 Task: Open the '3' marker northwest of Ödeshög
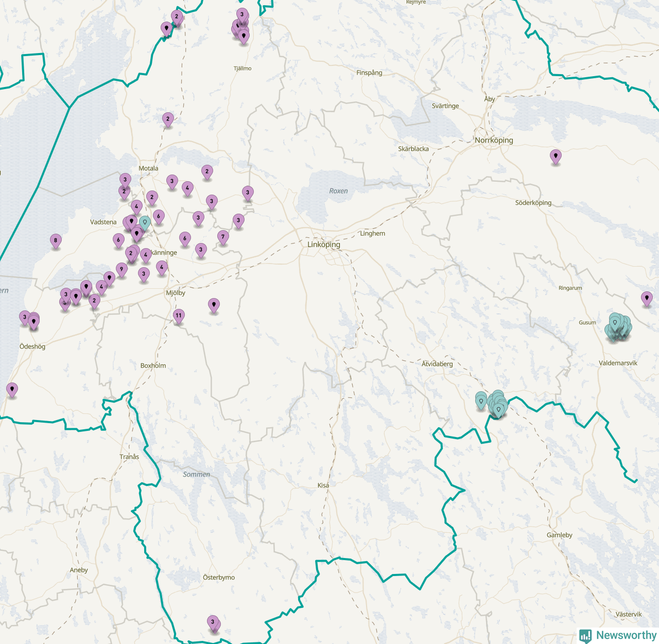coord(25,318)
